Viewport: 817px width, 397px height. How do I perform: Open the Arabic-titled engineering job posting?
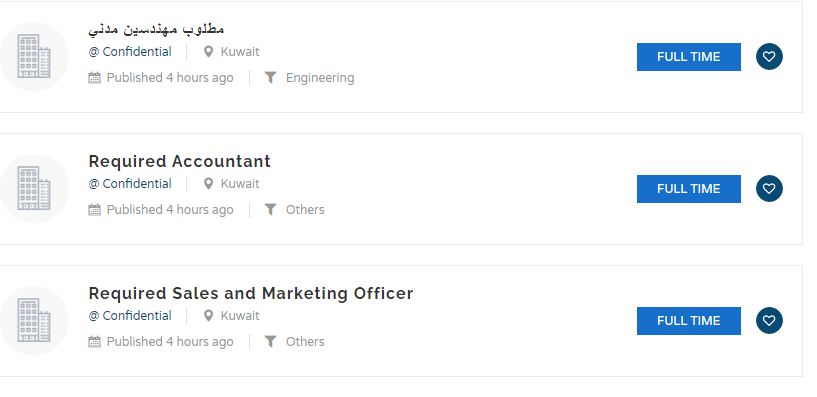pos(156,29)
